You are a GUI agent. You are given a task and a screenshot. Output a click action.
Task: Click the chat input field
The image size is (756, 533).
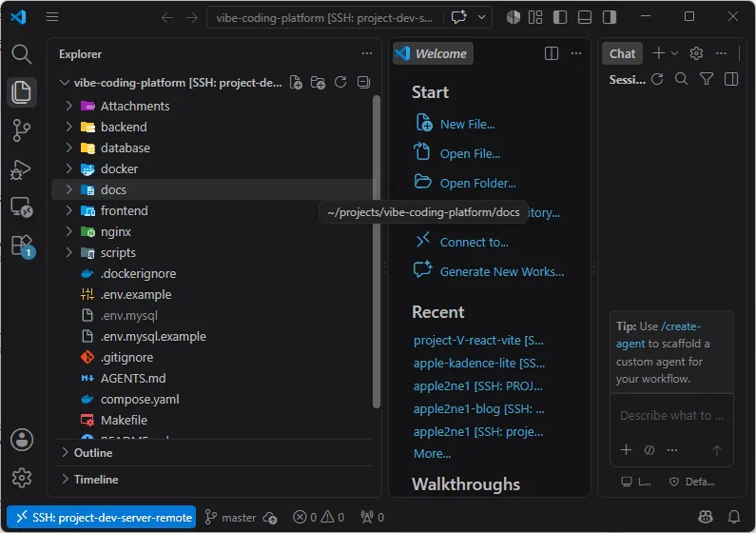[671, 415]
